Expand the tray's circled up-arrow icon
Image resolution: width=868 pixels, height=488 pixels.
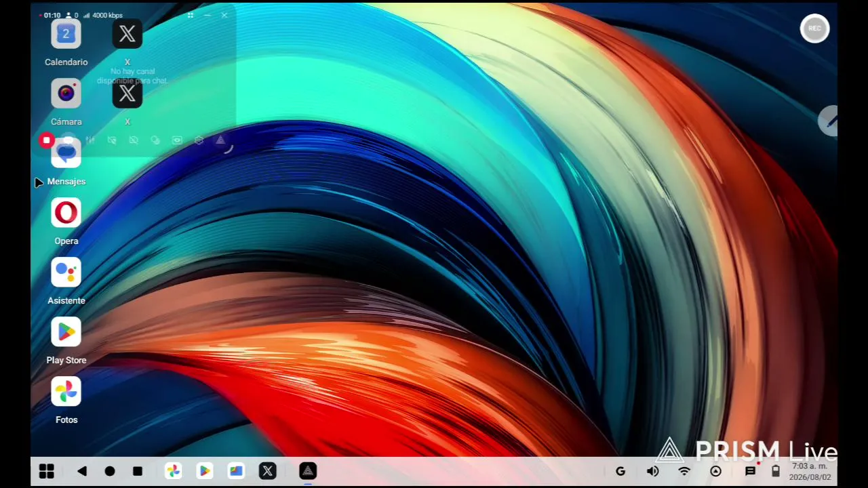[x=715, y=471]
